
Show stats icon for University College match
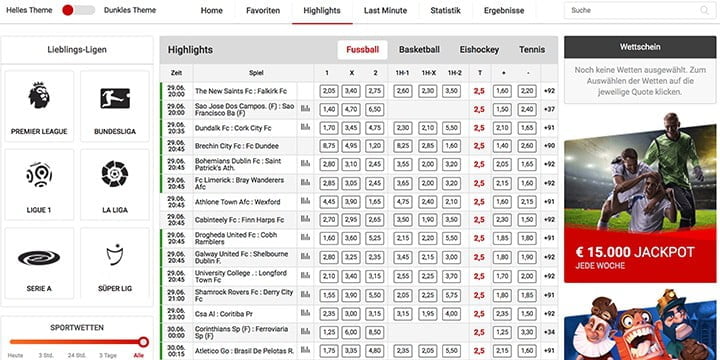[305, 276]
